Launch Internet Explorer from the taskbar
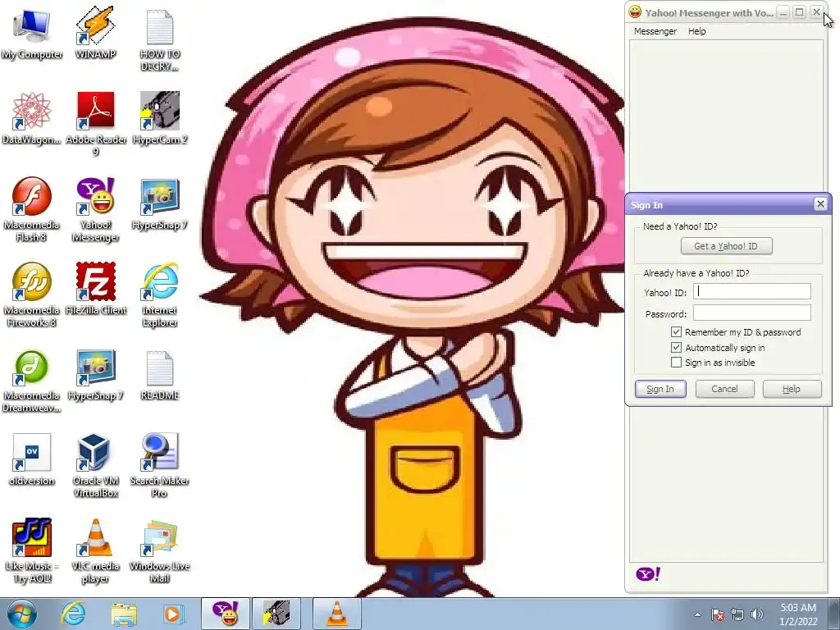 point(73,614)
